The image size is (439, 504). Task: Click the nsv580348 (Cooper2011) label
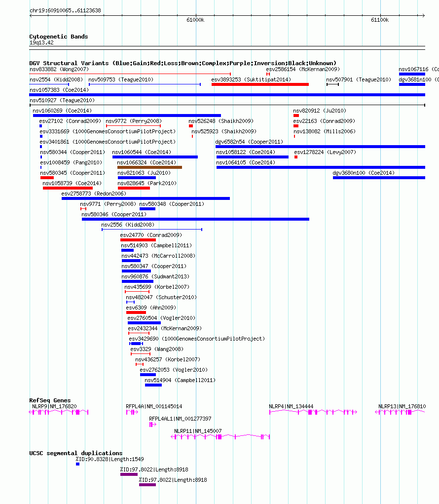coord(172,204)
